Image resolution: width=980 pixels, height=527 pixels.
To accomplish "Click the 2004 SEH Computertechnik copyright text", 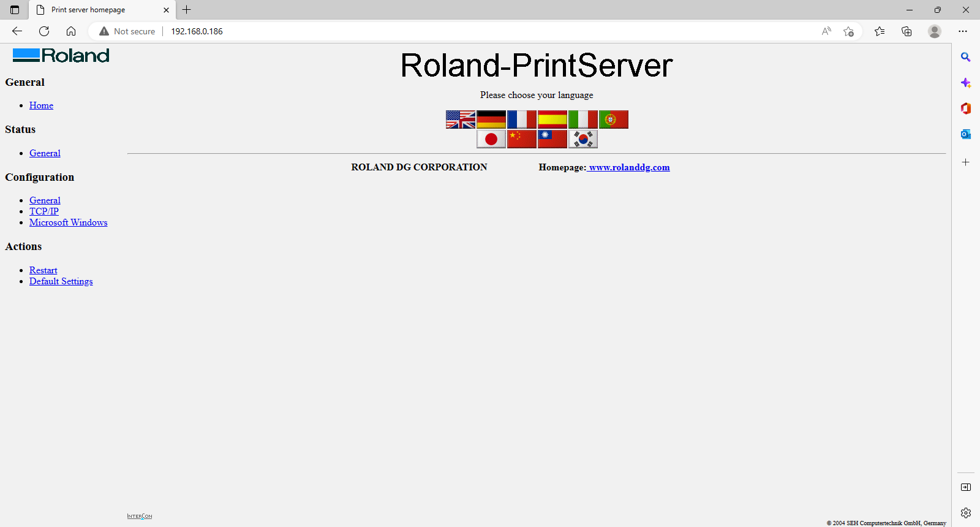I will click(886, 523).
